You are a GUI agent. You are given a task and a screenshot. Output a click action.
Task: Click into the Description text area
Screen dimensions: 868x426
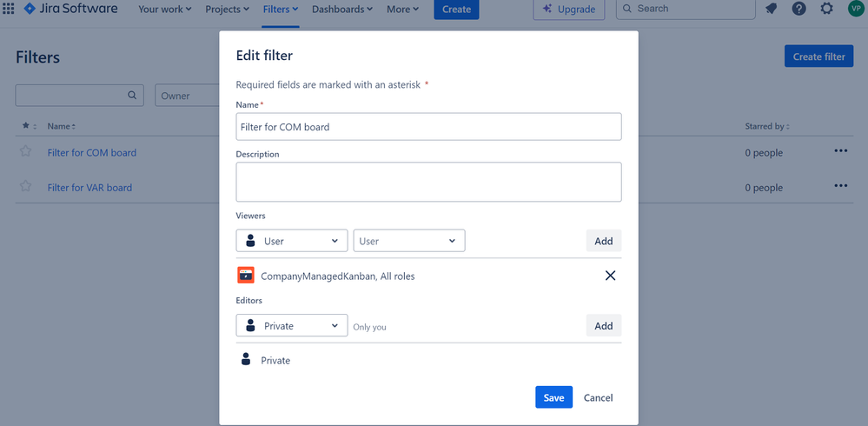(428, 182)
